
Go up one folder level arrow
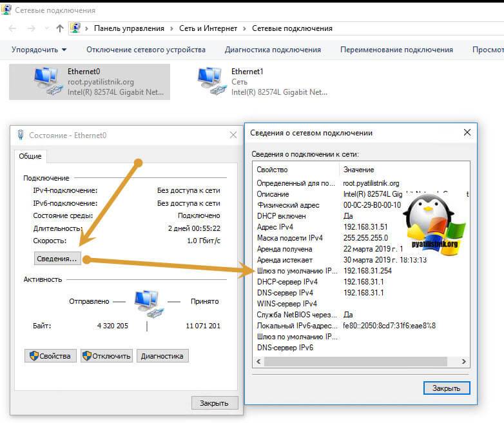coord(60,28)
